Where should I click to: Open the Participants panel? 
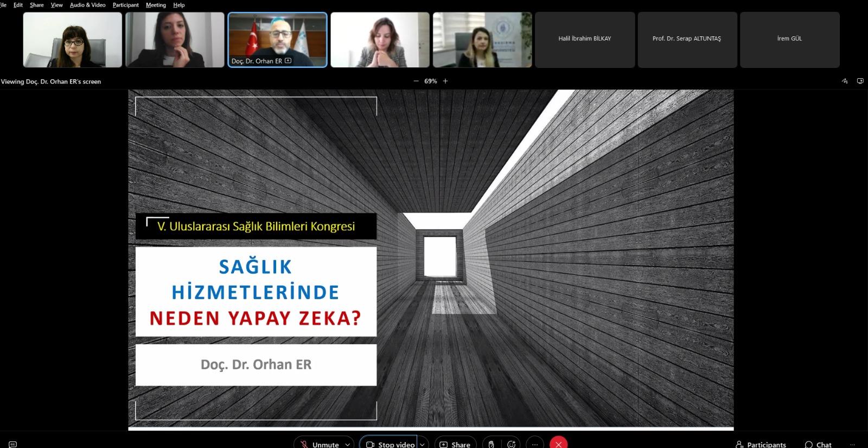tap(761, 444)
